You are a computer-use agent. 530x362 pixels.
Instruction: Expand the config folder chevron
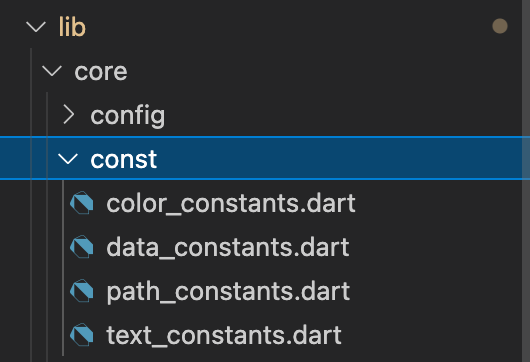pos(69,115)
